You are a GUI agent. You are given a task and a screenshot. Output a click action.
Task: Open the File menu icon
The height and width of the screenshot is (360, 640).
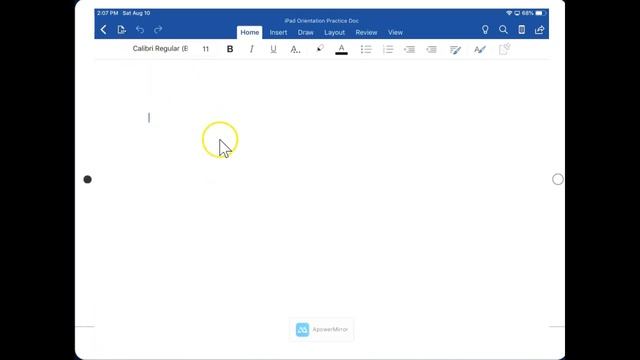tap(121, 30)
